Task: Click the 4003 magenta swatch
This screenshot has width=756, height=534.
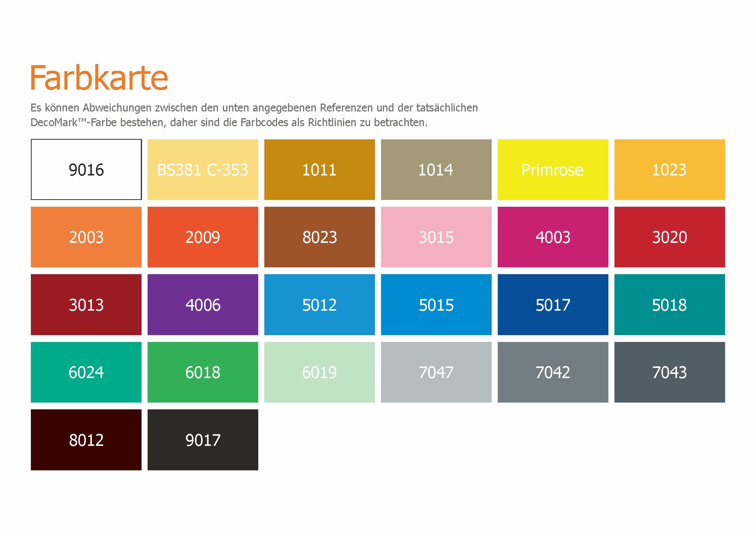Action: [553, 237]
